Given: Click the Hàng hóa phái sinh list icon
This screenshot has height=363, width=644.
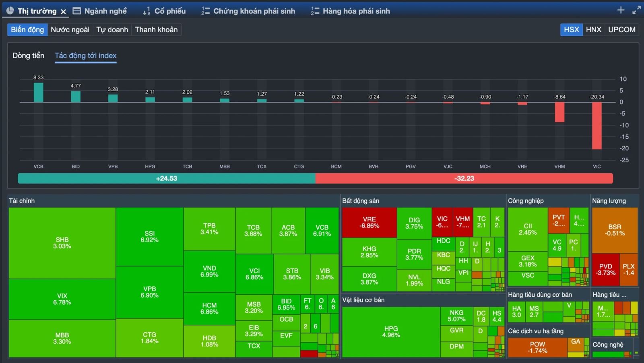Looking at the screenshot, I should click(315, 11).
